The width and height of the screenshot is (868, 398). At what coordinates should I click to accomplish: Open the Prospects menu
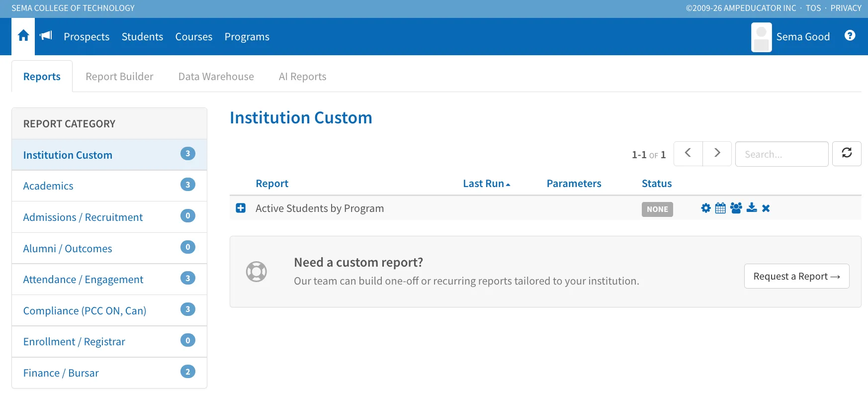click(x=87, y=37)
